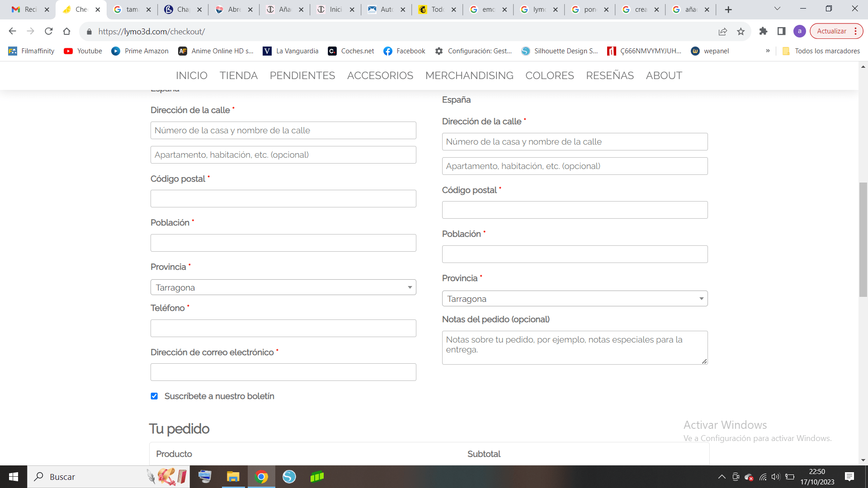Open ABOUT in site navigation
The height and width of the screenshot is (488, 868).
tap(664, 75)
